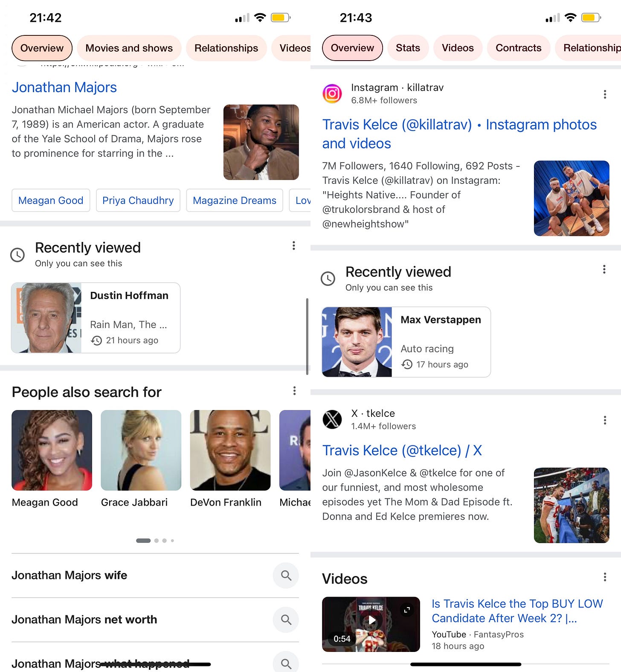Tap 'YouTube · FantasyPros' source text
Viewport: 621px width, 672px height.
pos(478,634)
